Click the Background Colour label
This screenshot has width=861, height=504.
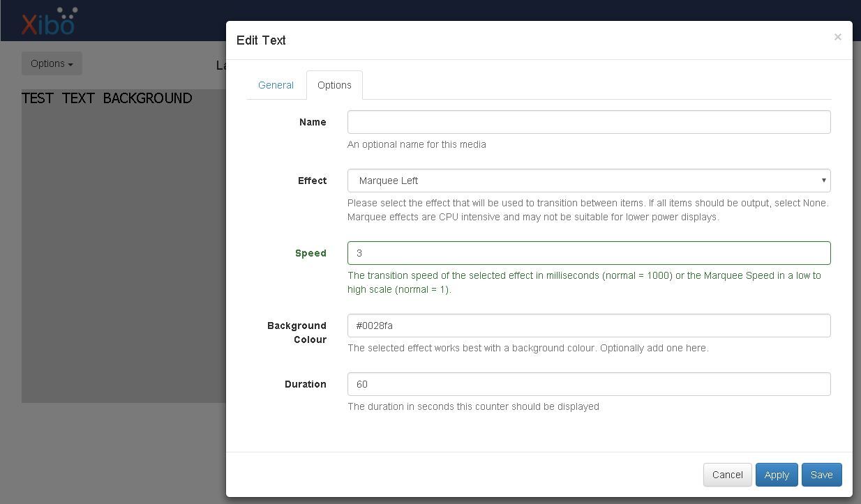coord(297,333)
